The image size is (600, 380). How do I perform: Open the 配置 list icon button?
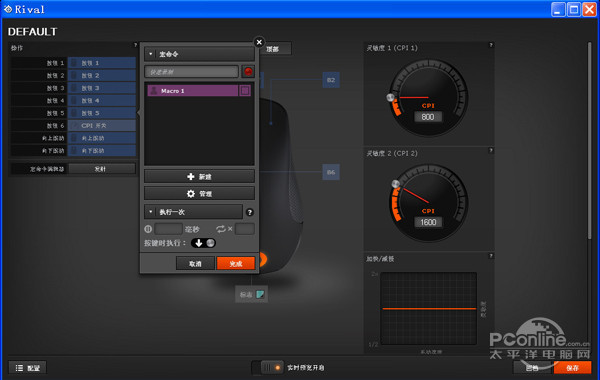tap(28, 368)
